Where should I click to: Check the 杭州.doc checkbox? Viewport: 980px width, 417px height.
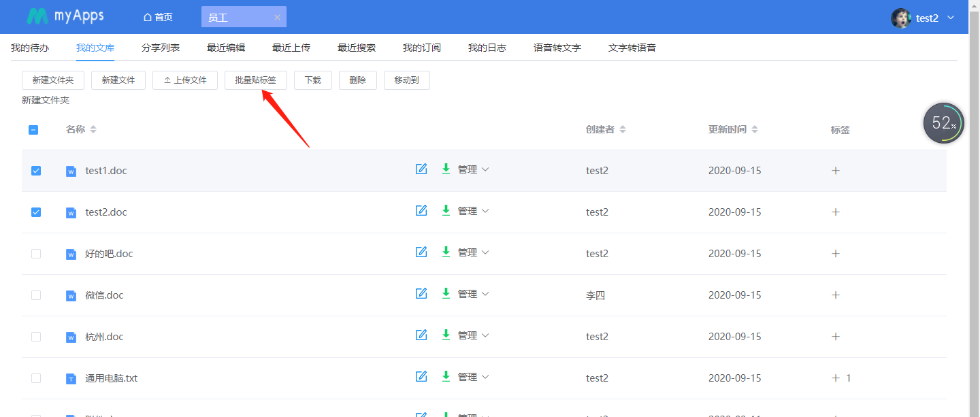coord(36,337)
